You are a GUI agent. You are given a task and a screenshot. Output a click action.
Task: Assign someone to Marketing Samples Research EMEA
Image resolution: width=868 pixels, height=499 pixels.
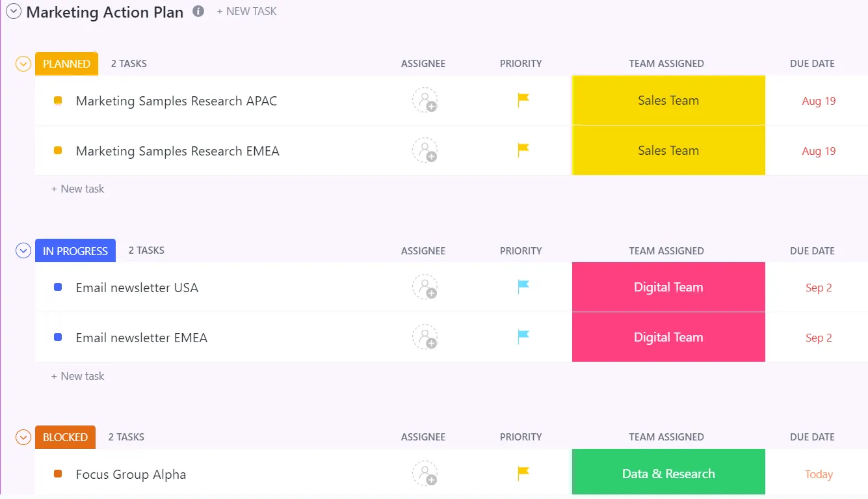point(425,150)
